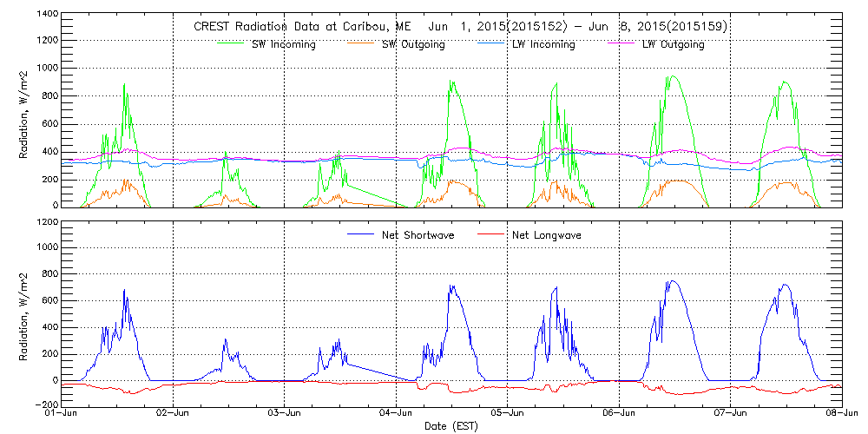
Task: Click the "LW Outgoing" legend entry
Action: click(x=673, y=44)
